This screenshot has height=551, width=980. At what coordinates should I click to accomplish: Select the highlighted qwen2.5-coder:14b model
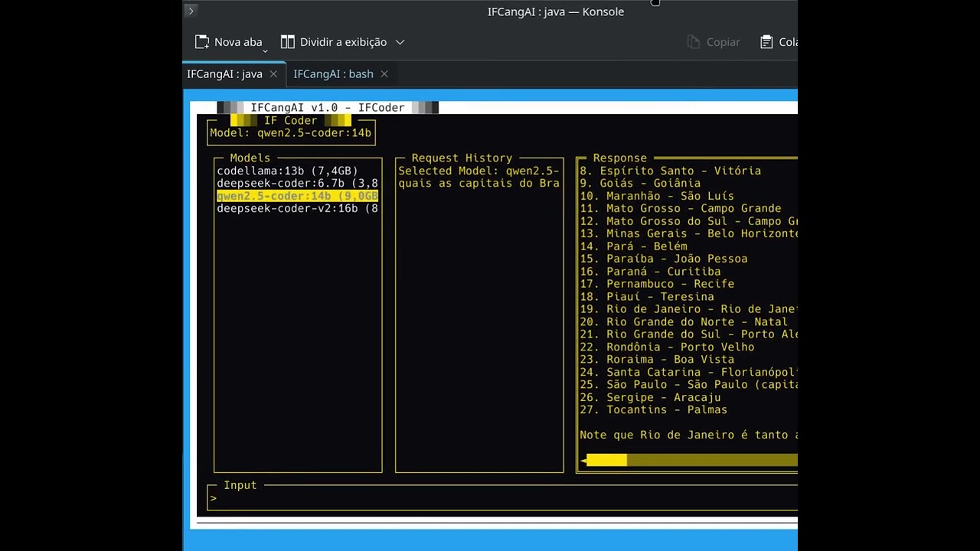298,196
